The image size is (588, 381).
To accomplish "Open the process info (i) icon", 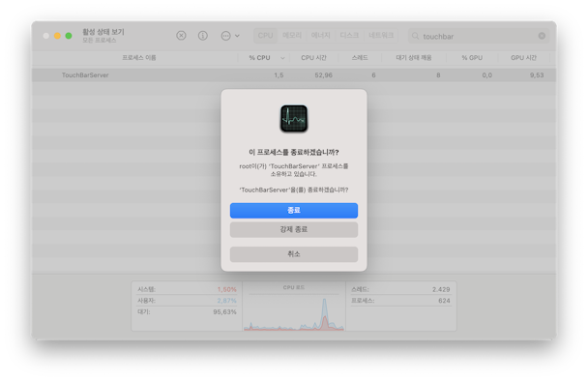I will (203, 36).
